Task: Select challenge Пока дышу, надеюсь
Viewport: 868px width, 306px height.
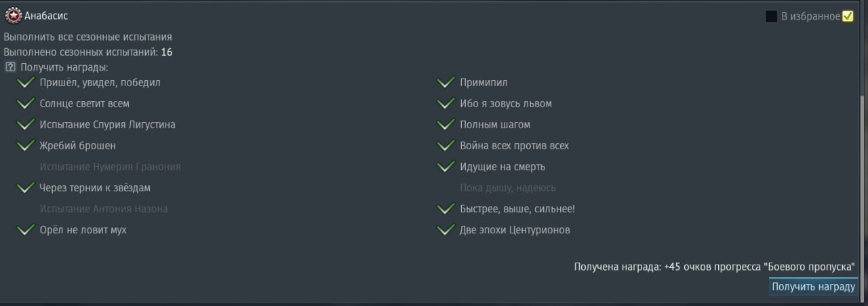Action: (508, 188)
